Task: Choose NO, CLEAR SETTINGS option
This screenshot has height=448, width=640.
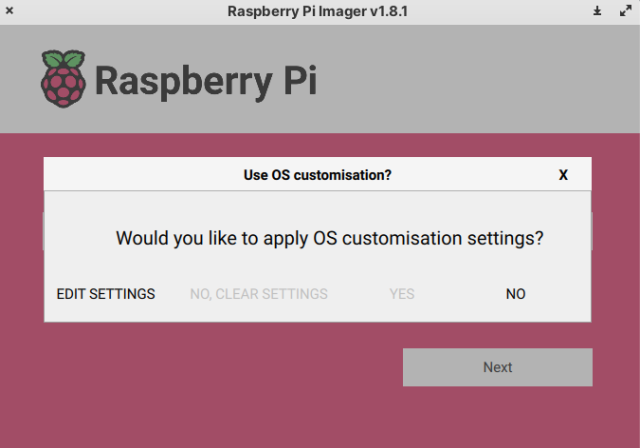Action: point(259,294)
